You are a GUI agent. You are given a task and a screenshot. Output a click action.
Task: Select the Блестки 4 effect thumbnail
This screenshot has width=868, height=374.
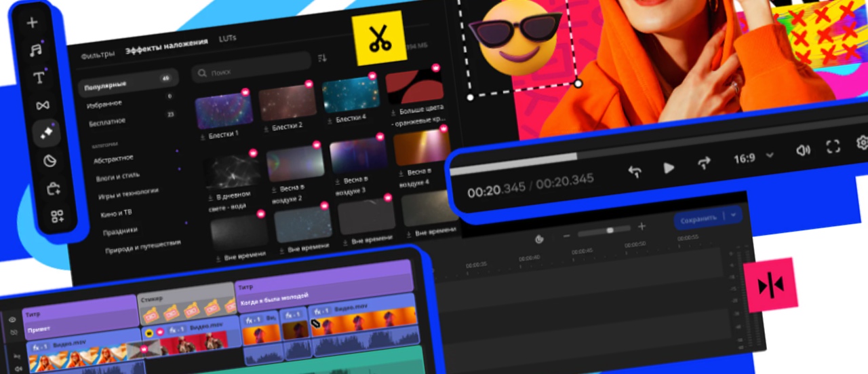pyautogui.click(x=350, y=94)
